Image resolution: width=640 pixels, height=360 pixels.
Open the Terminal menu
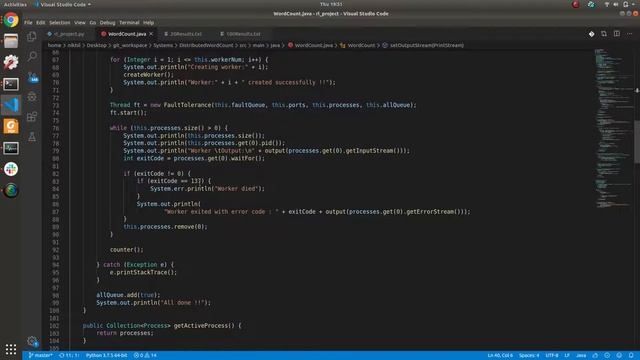coord(129,23)
